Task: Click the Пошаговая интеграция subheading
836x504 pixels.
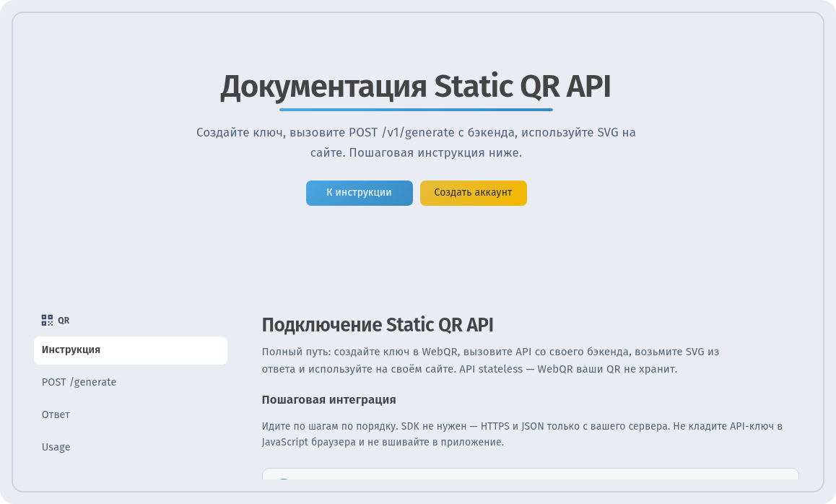Action: coord(328,399)
